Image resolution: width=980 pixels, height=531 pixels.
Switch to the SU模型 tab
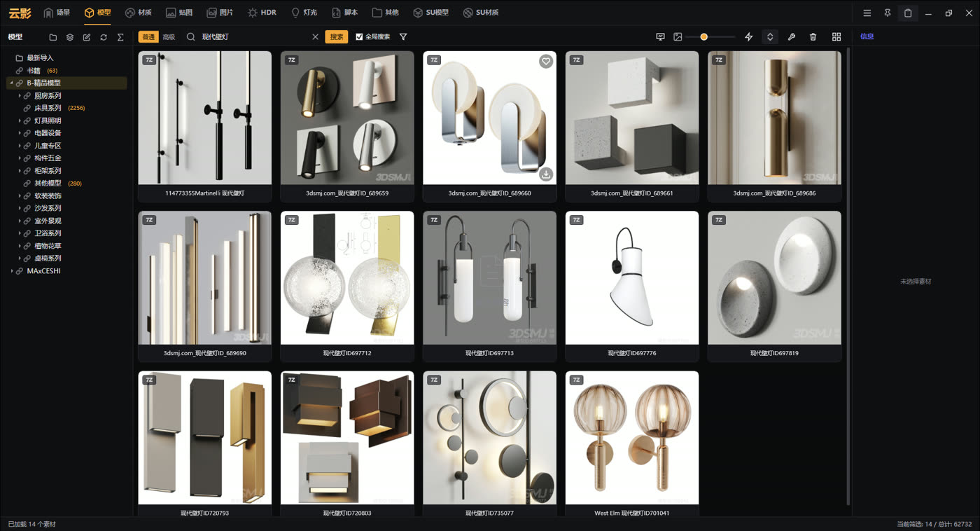pyautogui.click(x=430, y=13)
